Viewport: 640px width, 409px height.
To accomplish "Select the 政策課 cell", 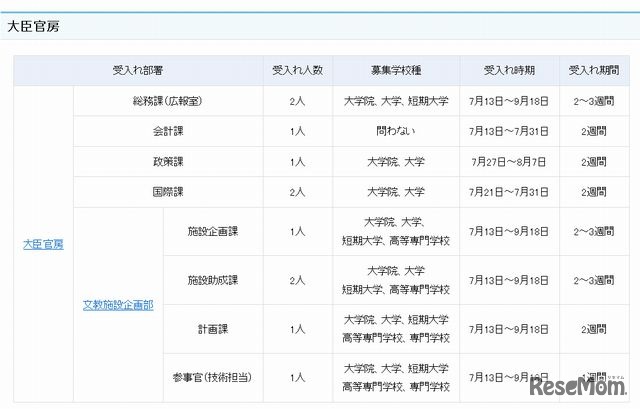I will (168, 162).
